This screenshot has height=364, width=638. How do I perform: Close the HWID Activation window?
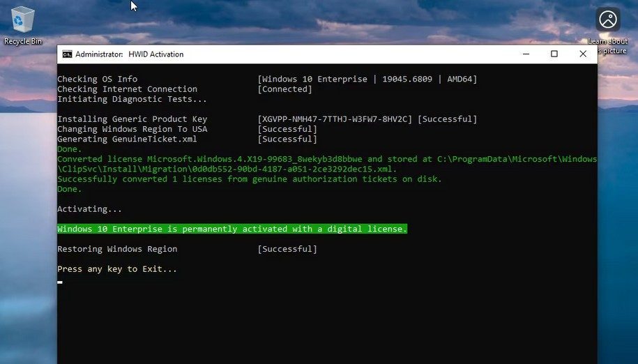(x=583, y=54)
